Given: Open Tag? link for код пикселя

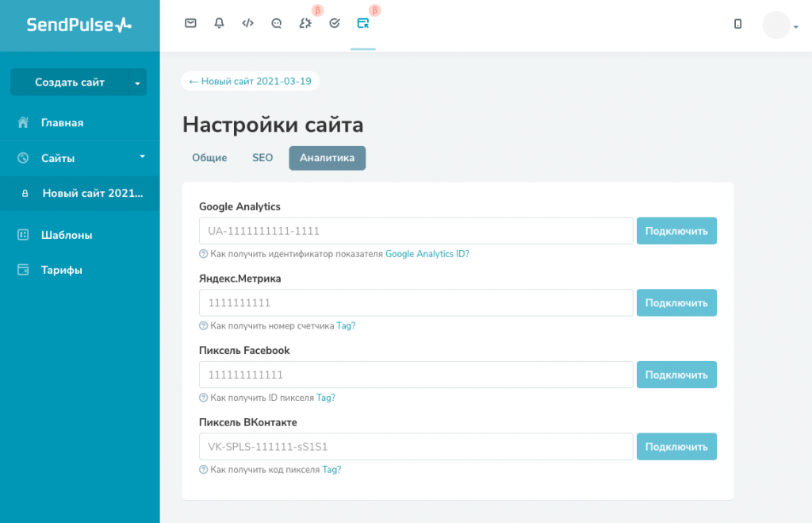Looking at the screenshot, I should coord(331,470).
